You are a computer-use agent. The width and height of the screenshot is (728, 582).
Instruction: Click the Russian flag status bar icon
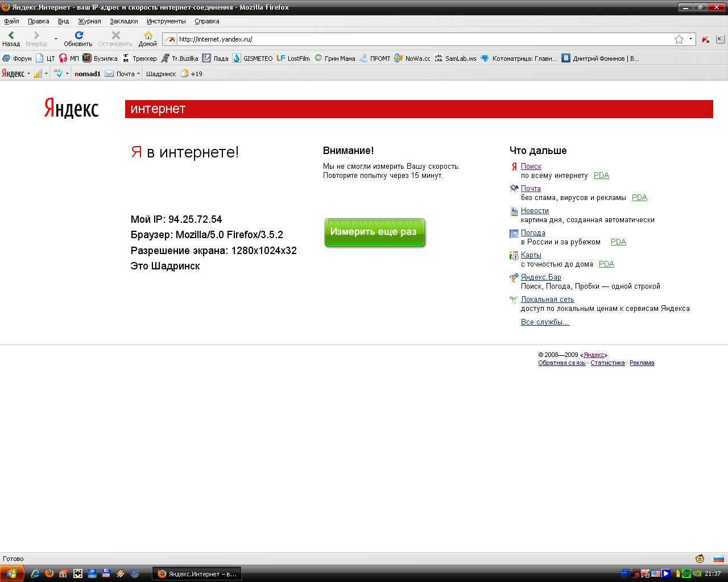719,559
